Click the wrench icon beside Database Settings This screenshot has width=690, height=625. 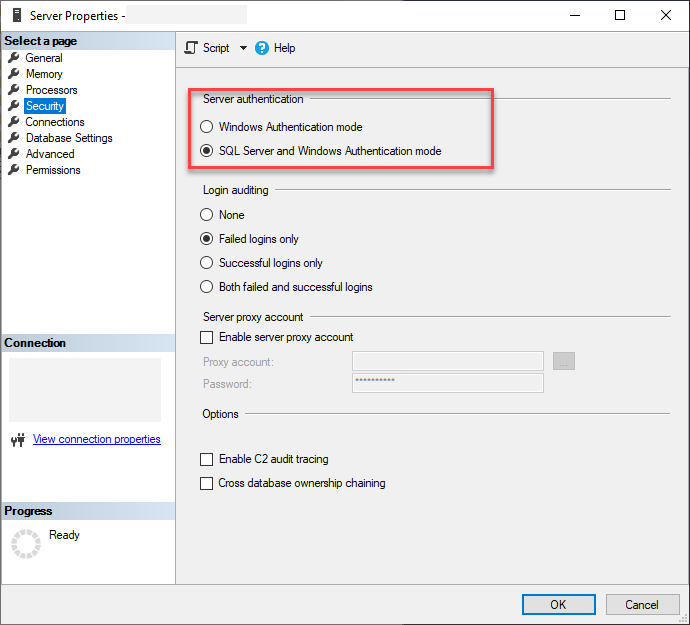[14, 138]
